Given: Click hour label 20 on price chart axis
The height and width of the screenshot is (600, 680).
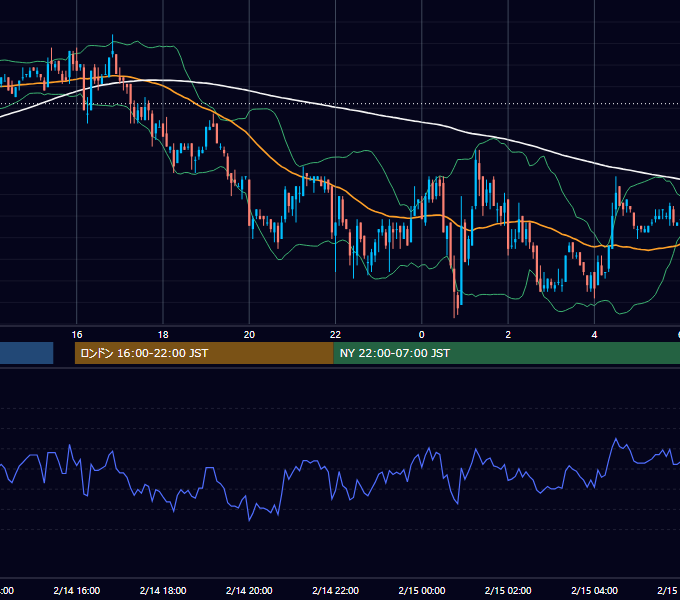Looking at the screenshot, I should (x=249, y=335).
